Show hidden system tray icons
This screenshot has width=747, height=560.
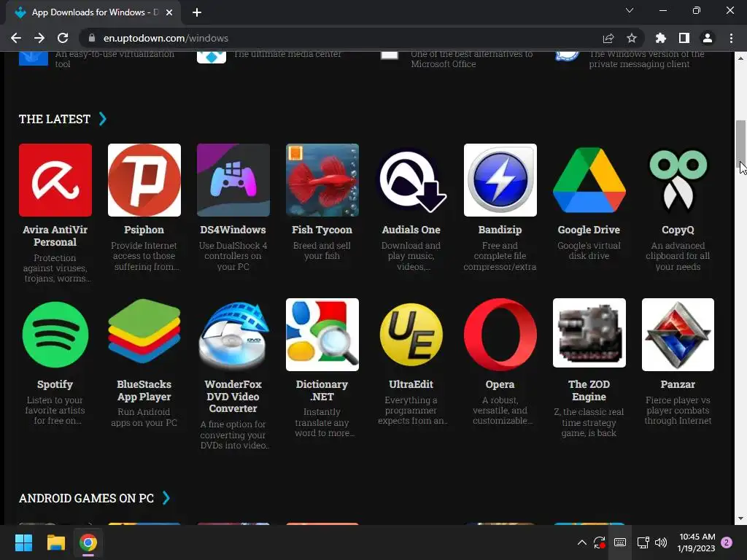coord(581,542)
